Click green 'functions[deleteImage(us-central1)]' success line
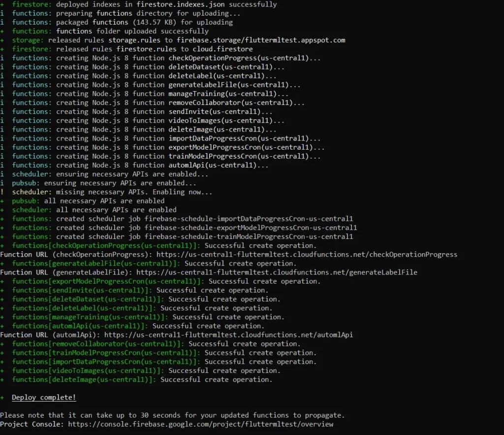The height and width of the screenshot is (435, 504). (136, 380)
